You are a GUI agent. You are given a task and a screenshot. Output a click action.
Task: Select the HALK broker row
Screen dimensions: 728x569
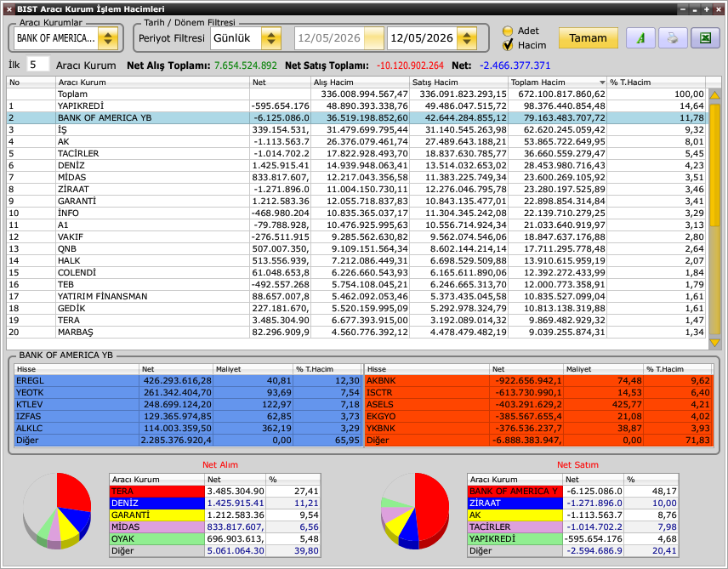pyautogui.click(x=356, y=260)
